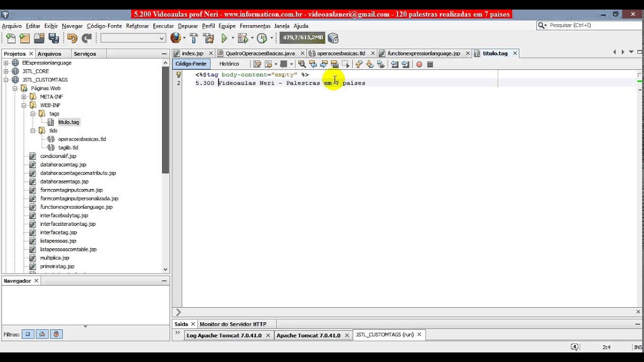Screen dimensions: 644x362
Task: Expand the META-INF folder node
Action: [24, 97]
